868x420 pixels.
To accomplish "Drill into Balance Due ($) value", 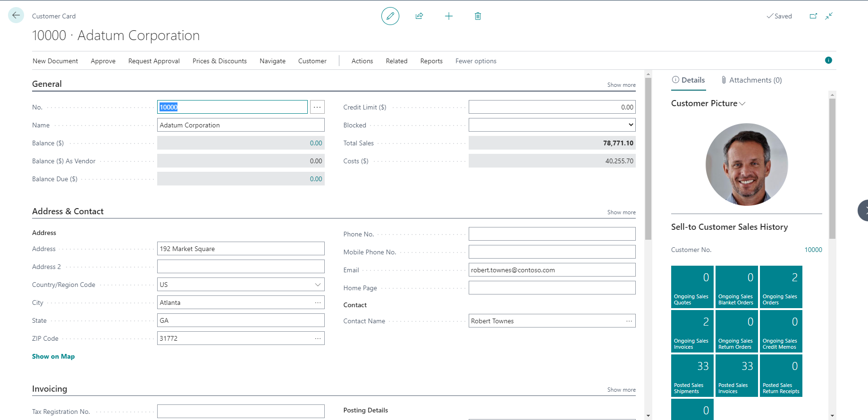I will pyautogui.click(x=316, y=179).
